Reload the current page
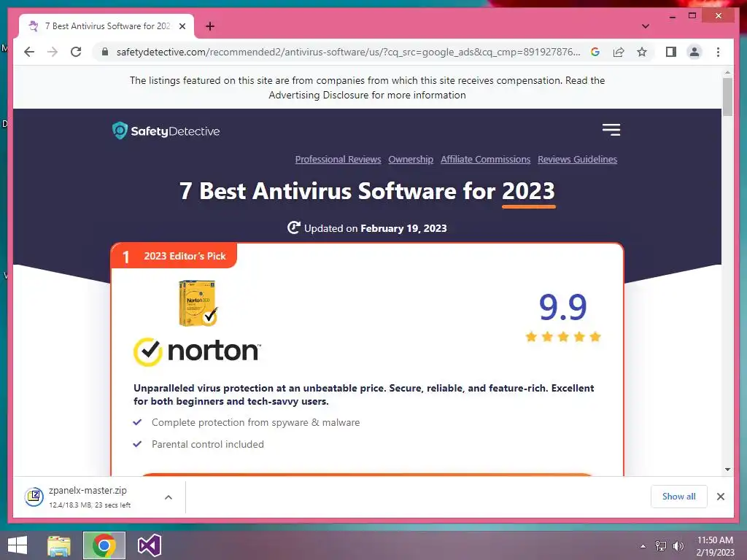 pos(76,52)
